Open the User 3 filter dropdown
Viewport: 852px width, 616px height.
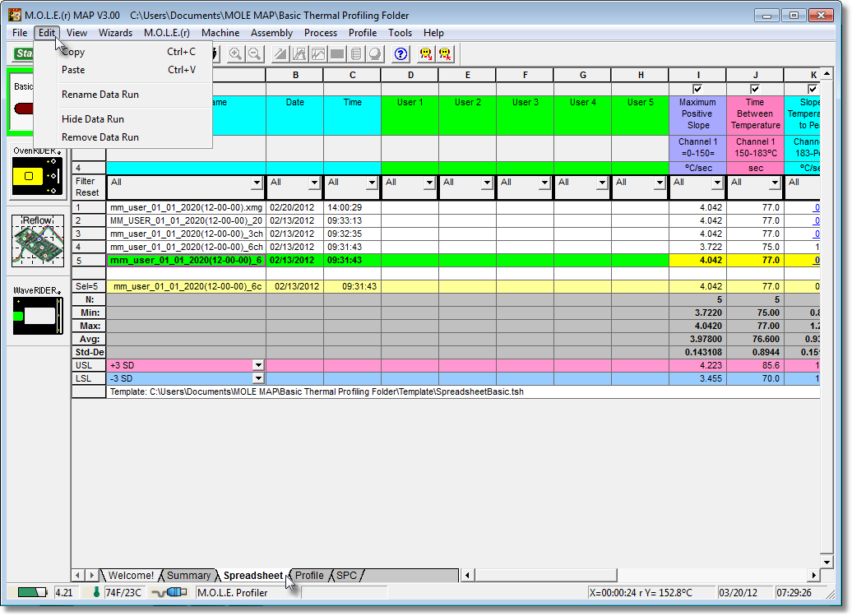[x=544, y=183]
